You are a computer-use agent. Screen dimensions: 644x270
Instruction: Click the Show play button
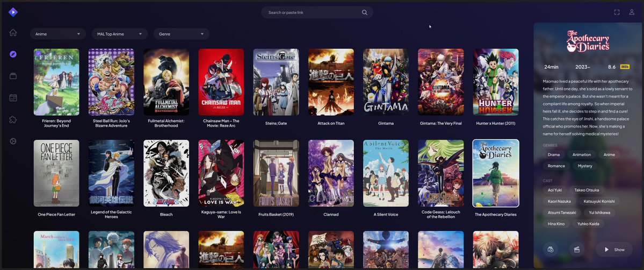click(x=614, y=250)
